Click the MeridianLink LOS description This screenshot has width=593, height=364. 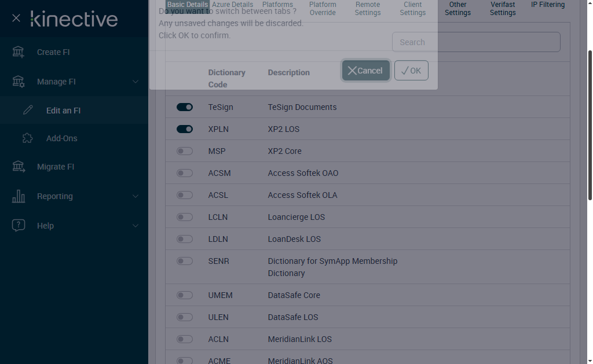[x=299, y=339]
